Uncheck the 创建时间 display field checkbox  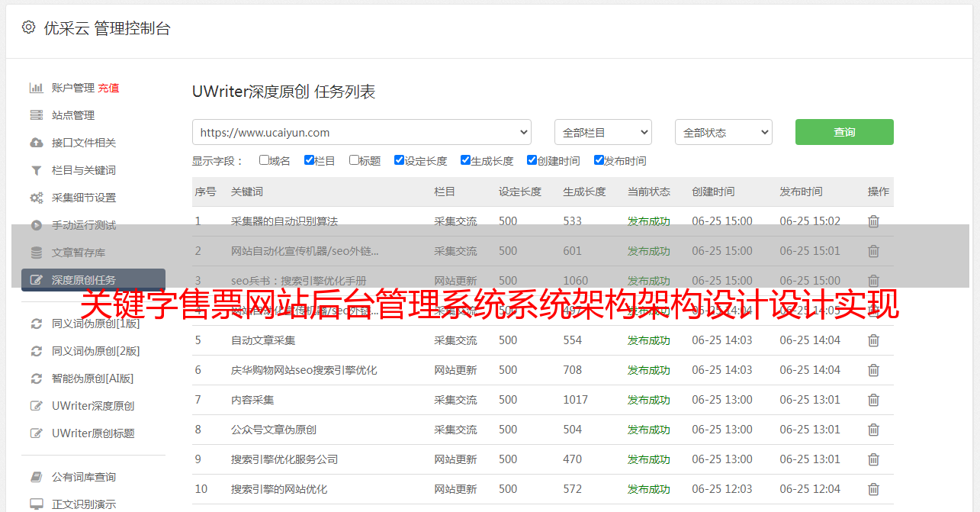tap(532, 160)
